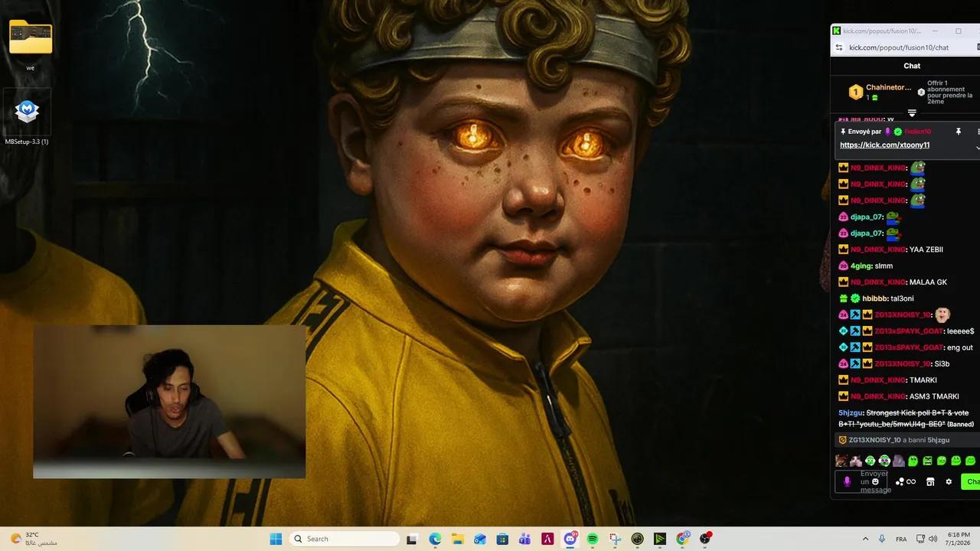Open the red 'A' app on taskbar
Screen dimensions: 980x551
click(547, 539)
